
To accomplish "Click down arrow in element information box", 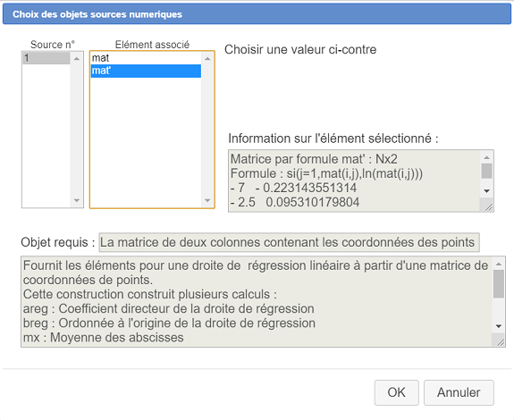I will (487, 191).
